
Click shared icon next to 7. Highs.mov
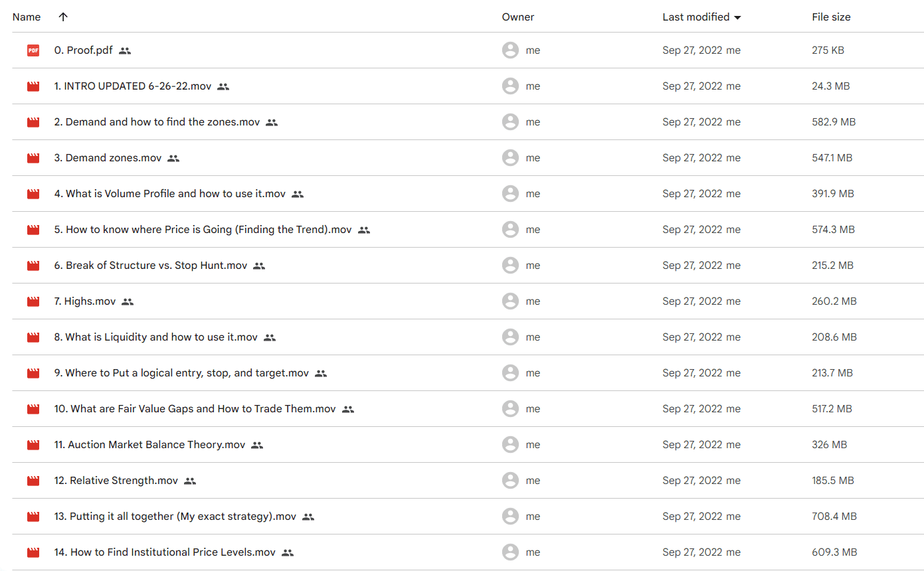pyautogui.click(x=128, y=301)
